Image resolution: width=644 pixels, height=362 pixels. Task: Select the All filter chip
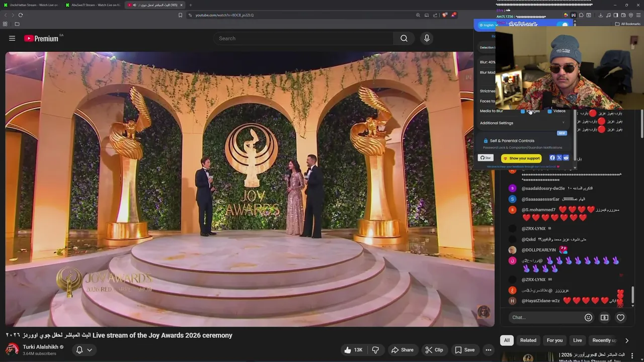click(x=507, y=340)
